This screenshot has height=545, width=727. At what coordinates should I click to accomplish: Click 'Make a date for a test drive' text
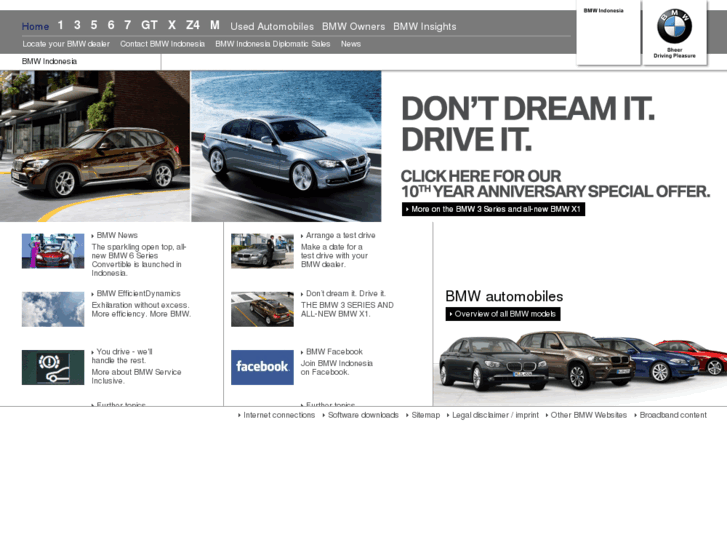point(334,251)
